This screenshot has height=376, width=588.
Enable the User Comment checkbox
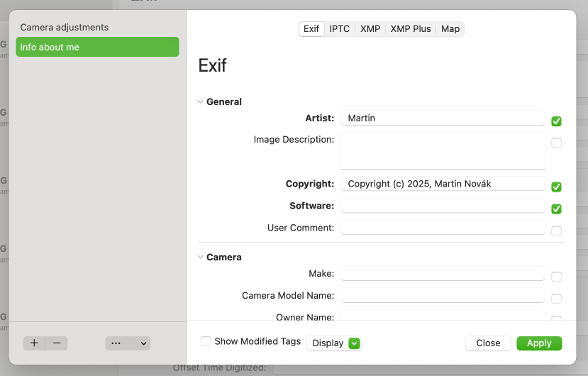556,231
